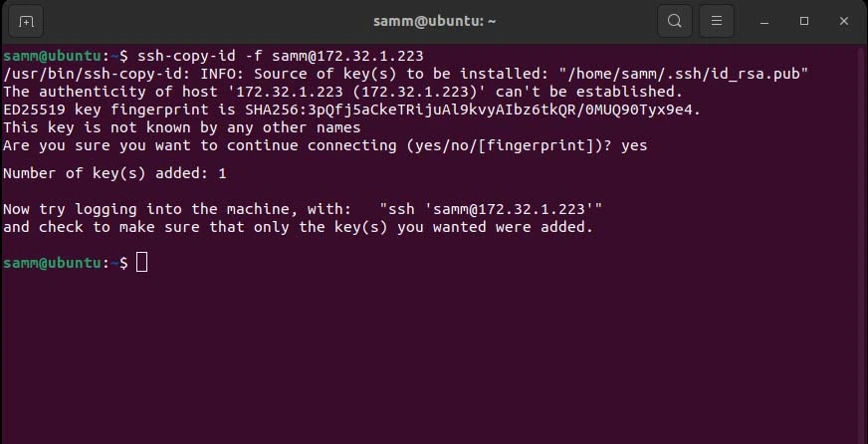868x444 pixels.
Task: Close the terminal window
Action: click(844, 21)
